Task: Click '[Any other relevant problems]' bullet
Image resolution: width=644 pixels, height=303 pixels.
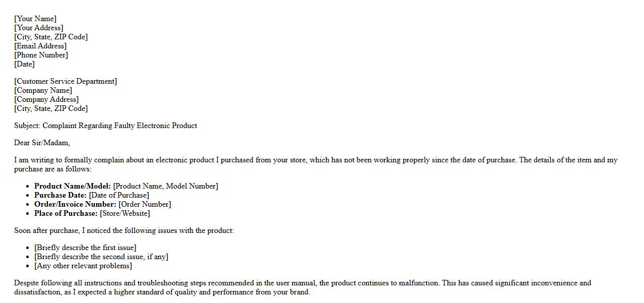Action: (83, 266)
